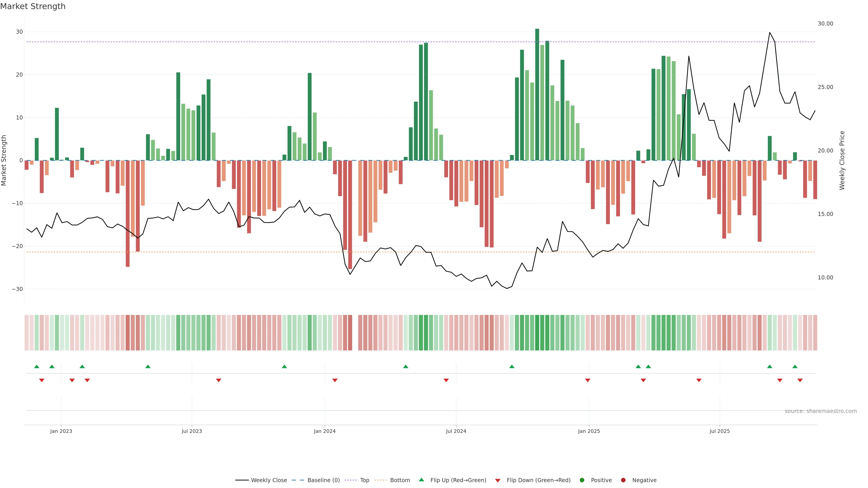The image size is (868, 488).
Task: Click the first green flip-up marker
Action: pos(37,366)
